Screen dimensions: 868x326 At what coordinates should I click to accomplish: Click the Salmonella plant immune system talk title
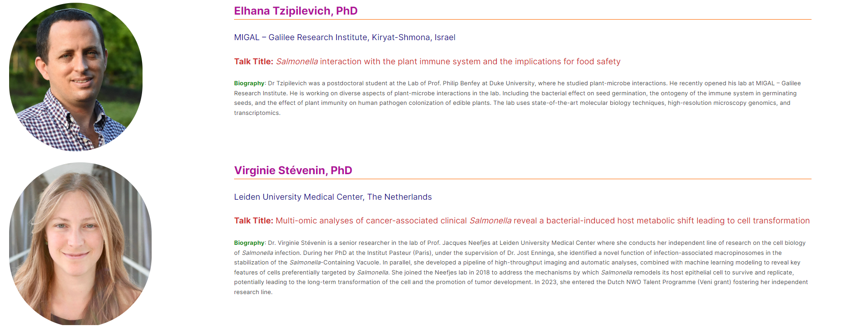[x=448, y=62]
